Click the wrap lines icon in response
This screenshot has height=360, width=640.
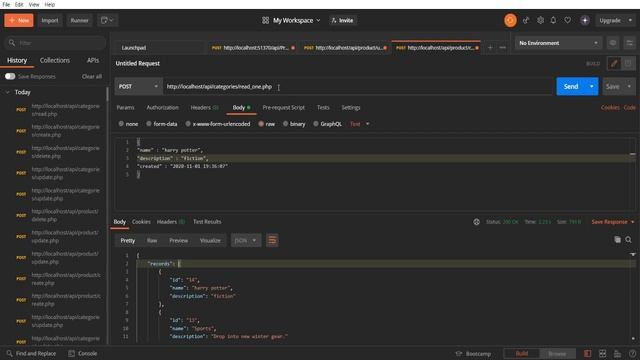point(272,240)
